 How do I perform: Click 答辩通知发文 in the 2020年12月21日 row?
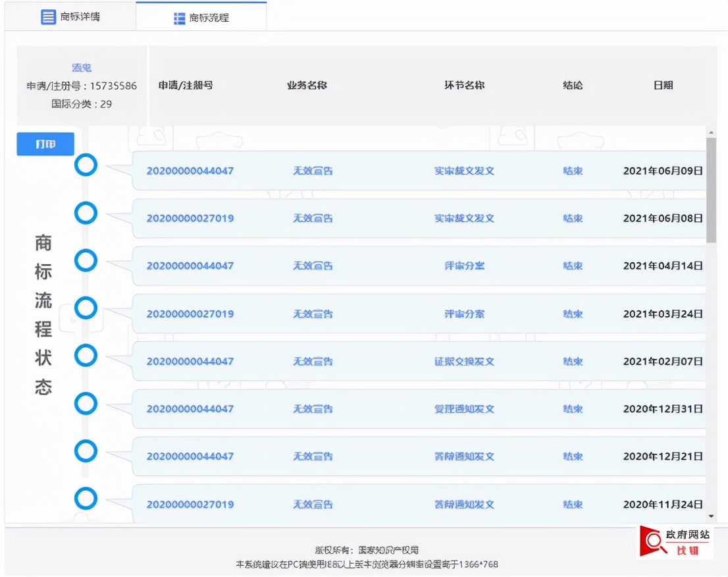click(464, 456)
